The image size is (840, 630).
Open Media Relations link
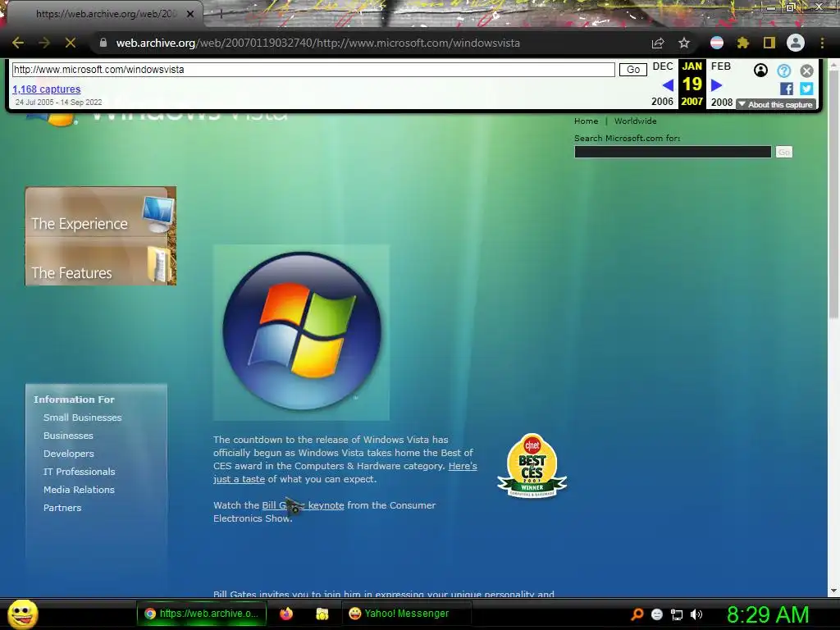click(79, 490)
